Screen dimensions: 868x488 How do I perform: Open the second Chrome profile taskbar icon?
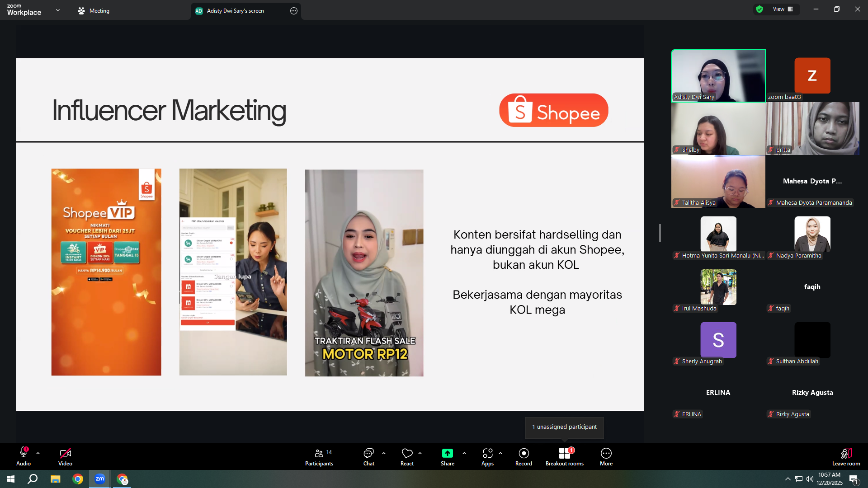[123, 479]
